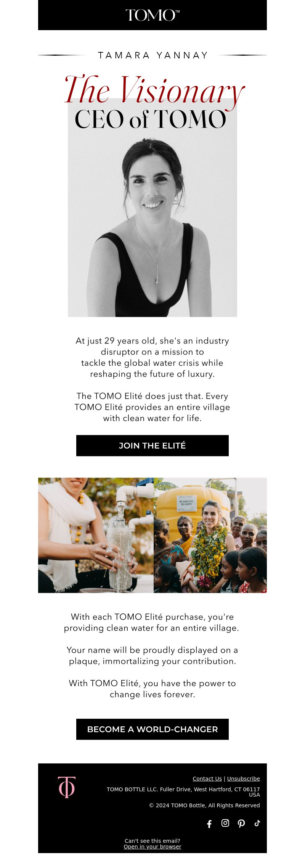This screenshot has width=305, height=868.
Task: Open the Instagram icon in the footer
Action: coord(225,823)
